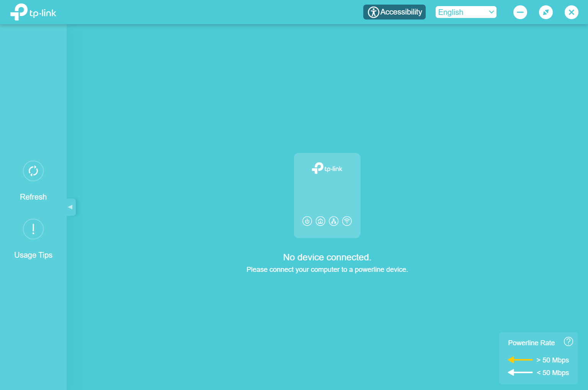
Task: Open the Accessibility options
Action: tap(394, 12)
